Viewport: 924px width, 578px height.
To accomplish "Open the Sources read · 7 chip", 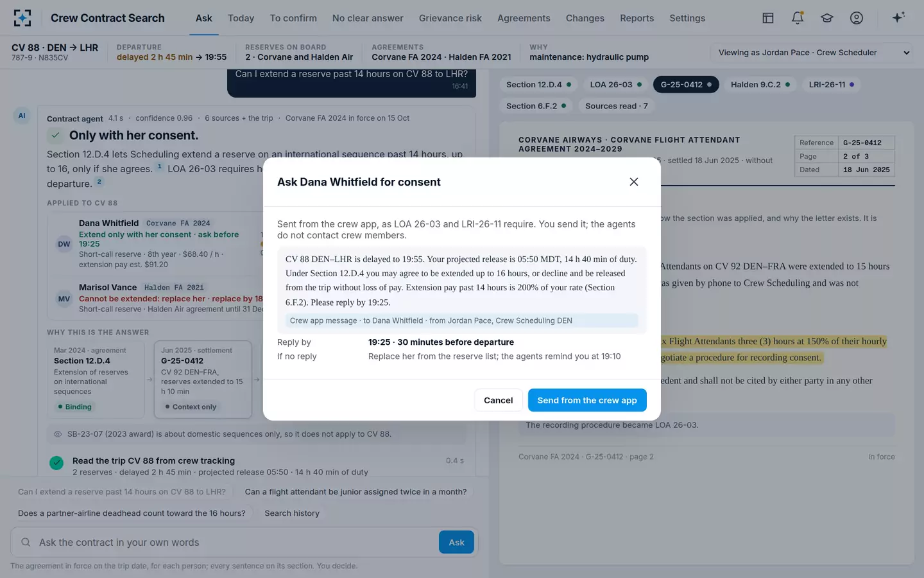I will [x=617, y=106].
